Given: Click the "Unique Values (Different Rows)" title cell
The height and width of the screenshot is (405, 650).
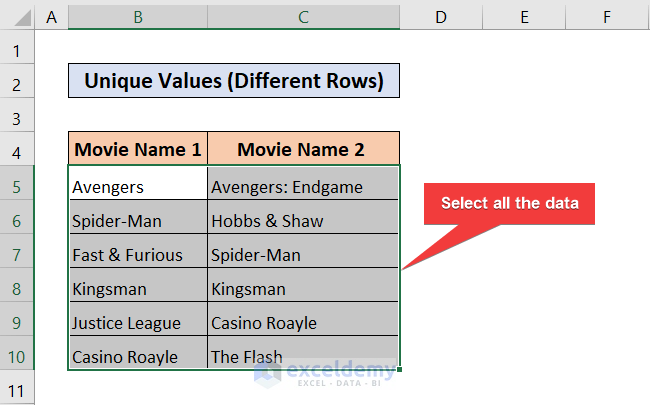Looking at the screenshot, I should click(x=234, y=82).
